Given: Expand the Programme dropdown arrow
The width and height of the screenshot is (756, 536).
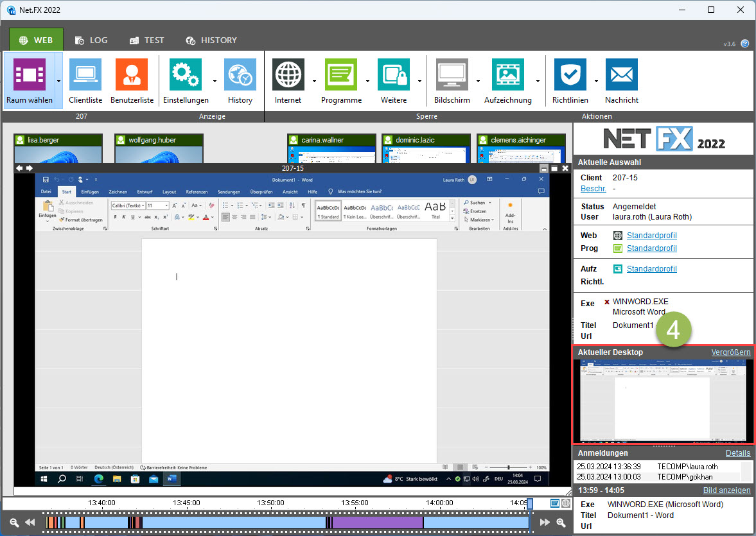Looking at the screenshot, I should coord(367,81).
